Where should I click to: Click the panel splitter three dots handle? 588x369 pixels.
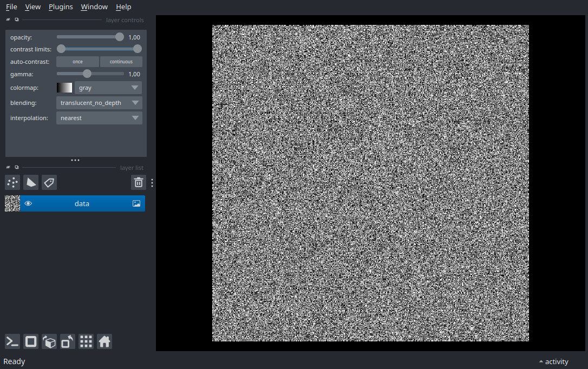coord(75,160)
